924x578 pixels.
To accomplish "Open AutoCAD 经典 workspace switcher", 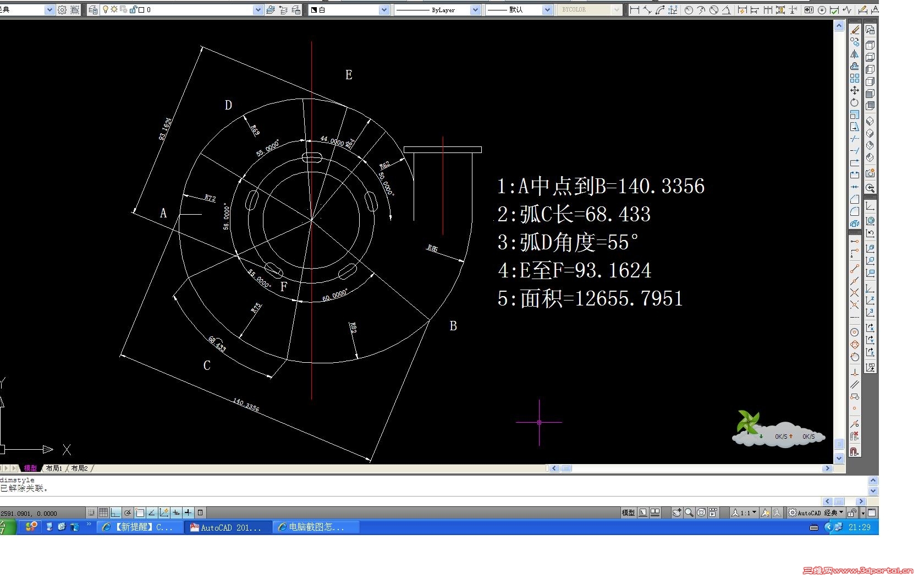I will (816, 512).
